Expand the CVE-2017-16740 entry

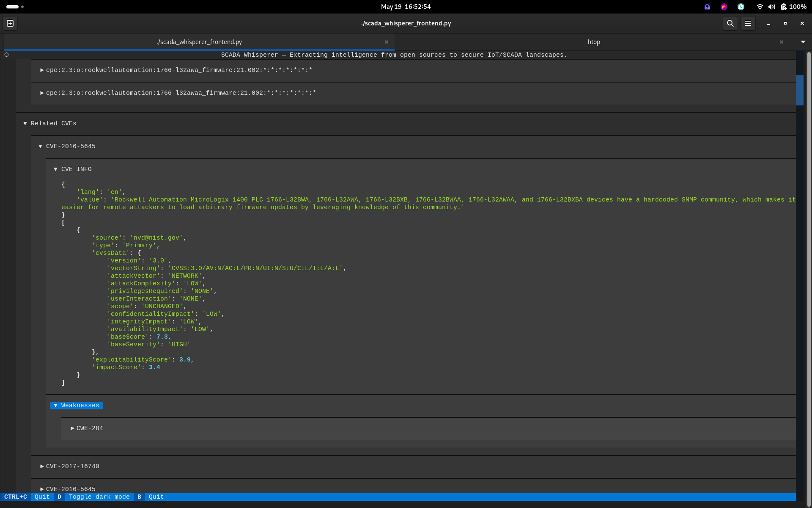(x=70, y=467)
